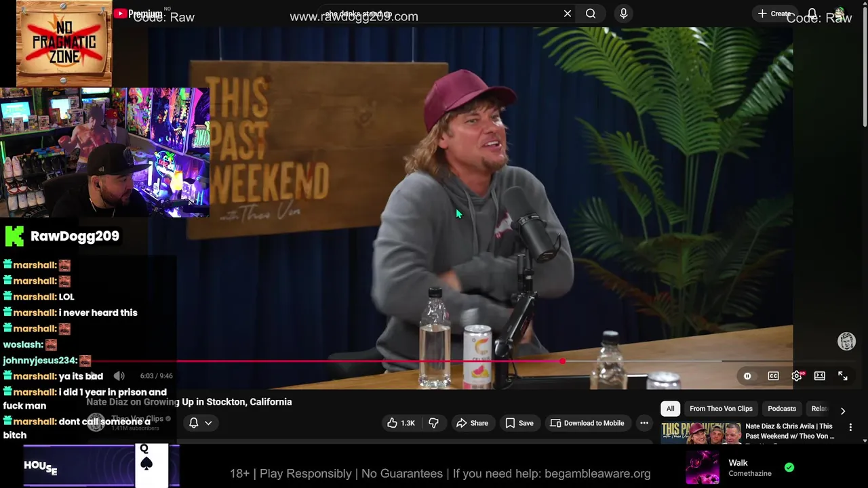
Task: Click the green check beside Walk
Action: [789, 467]
